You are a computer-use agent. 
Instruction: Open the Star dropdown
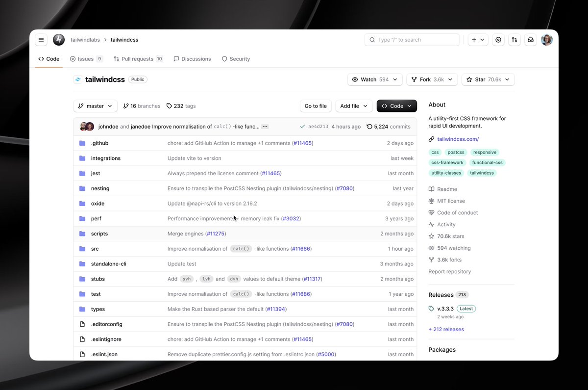click(488, 79)
